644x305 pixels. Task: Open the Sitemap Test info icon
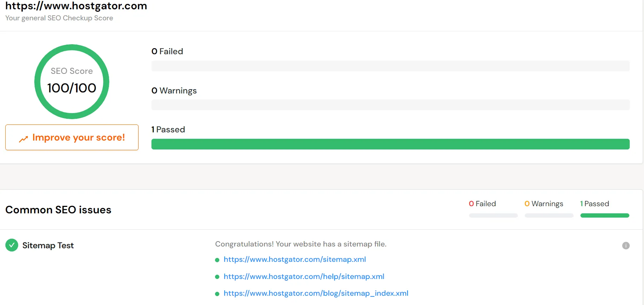tap(625, 245)
